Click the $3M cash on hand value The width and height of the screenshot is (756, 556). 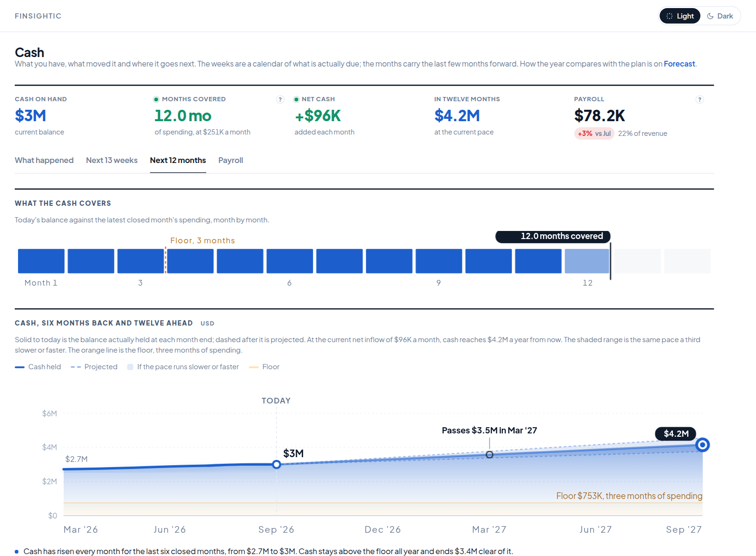point(30,115)
